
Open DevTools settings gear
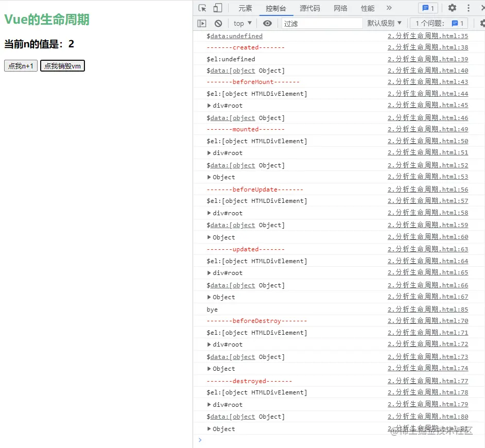coord(452,8)
